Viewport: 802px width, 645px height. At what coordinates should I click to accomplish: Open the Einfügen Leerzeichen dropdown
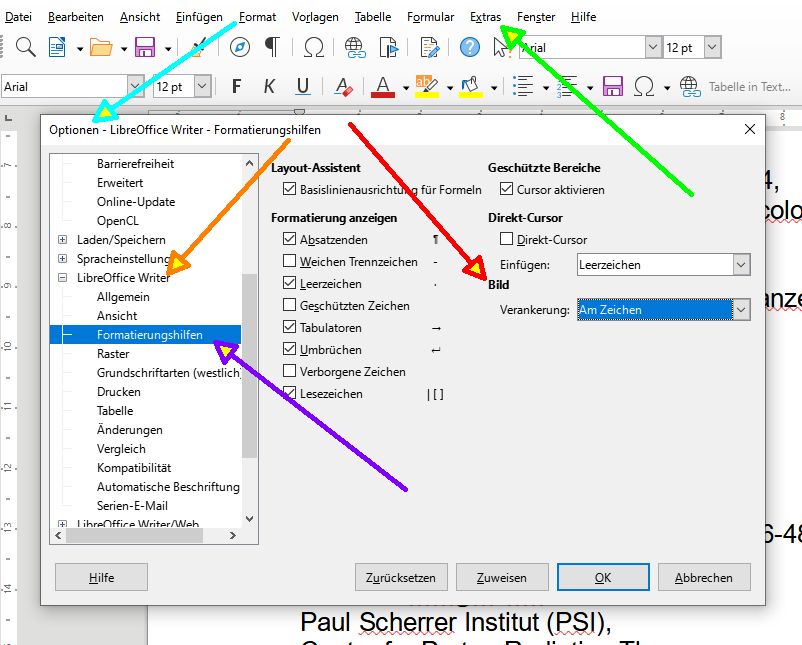pyautogui.click(x=664, y=264)
